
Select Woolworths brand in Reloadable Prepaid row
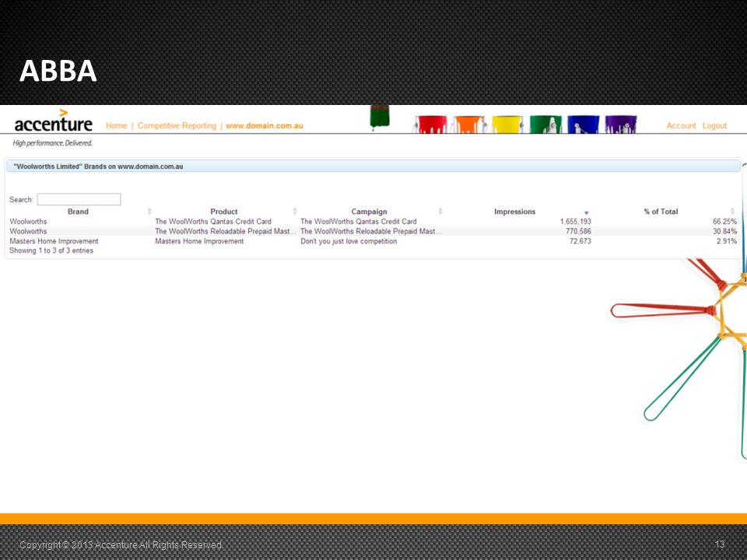(x=28, y=232)
